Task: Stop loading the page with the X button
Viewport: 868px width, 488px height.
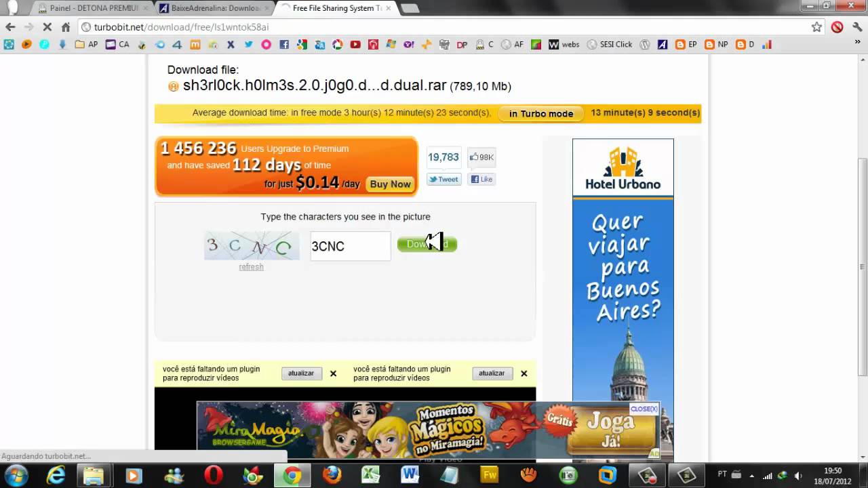Action: click(47, 27)
